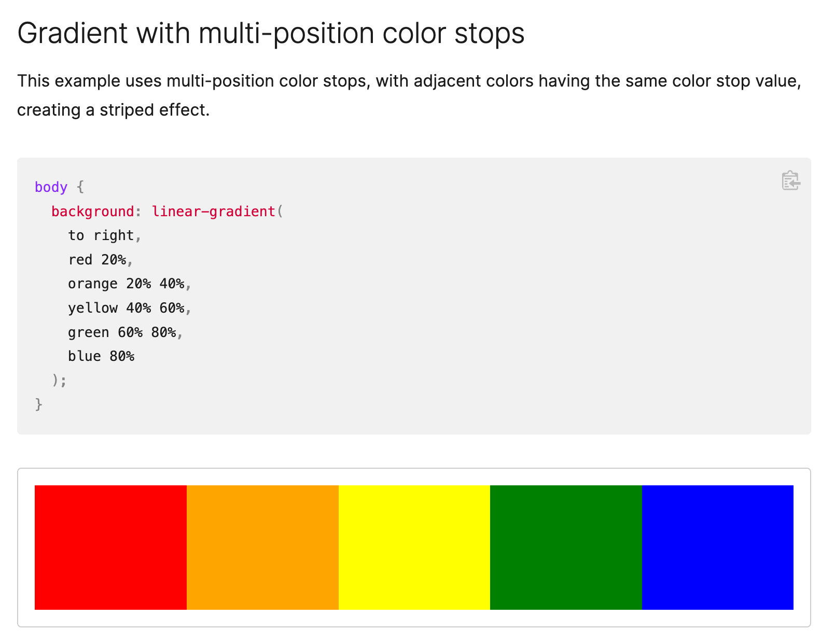Click the "linear-gradient" function name

click(213, 212)
